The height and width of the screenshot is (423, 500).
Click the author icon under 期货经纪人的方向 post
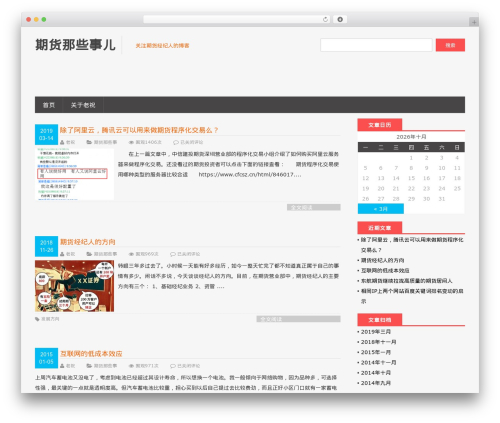coord(62,254)
